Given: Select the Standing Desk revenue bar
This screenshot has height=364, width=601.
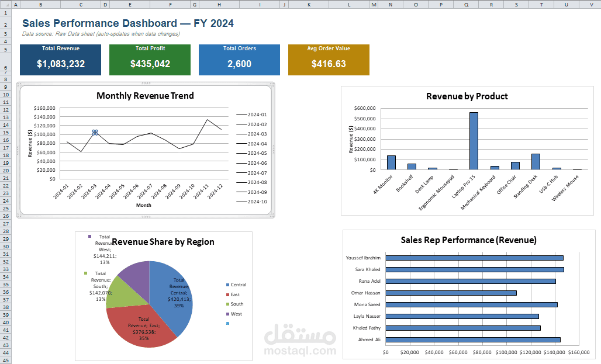Looking at the screenshot, I should pyautogui.click(x=536, y=162).
